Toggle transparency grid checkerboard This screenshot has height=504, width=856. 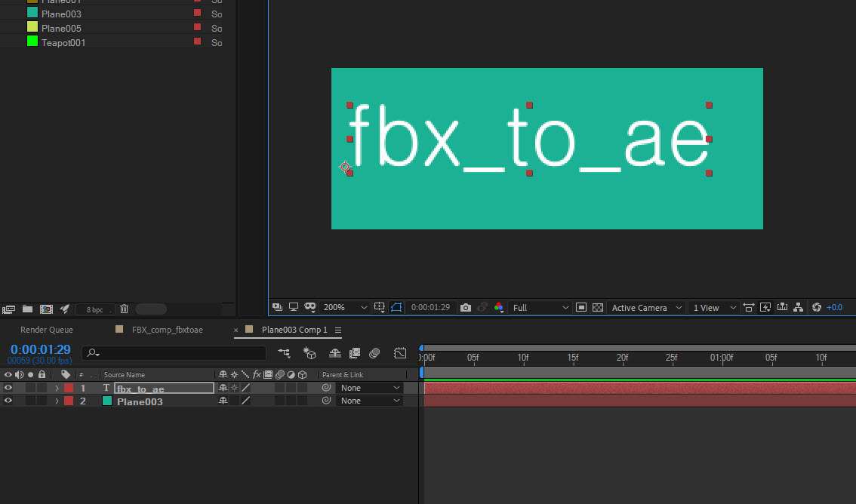click(x=598, y=308)
